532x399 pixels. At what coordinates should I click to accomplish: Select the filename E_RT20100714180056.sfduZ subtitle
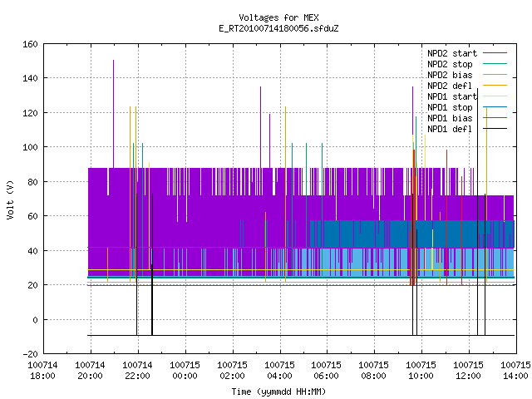click(278, 28)
